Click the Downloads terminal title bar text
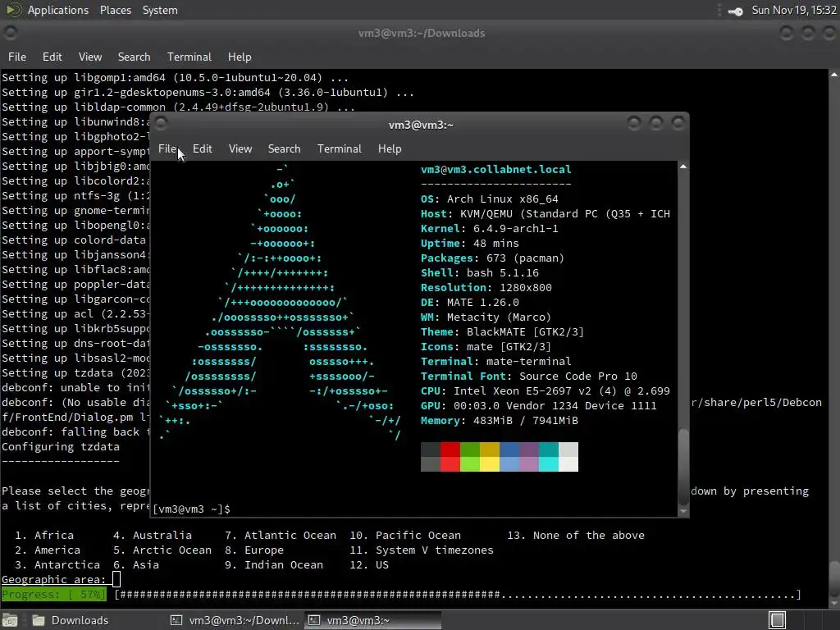 [x=421, y=33]
